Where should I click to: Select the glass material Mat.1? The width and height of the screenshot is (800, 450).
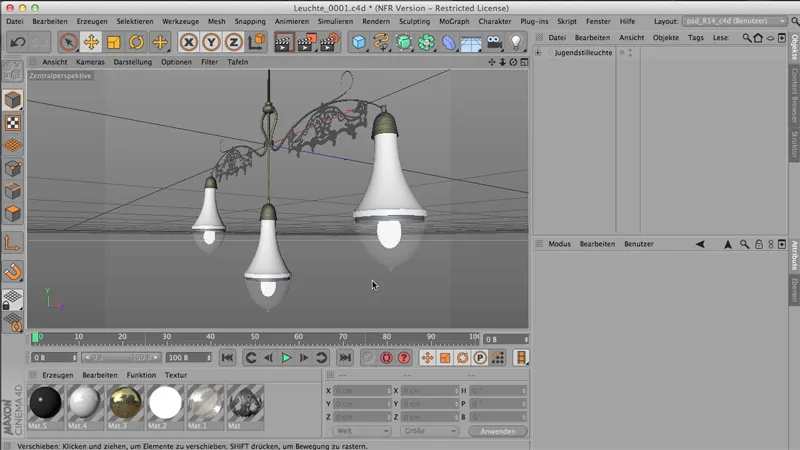pyautogui.click(x=205, y=407)
